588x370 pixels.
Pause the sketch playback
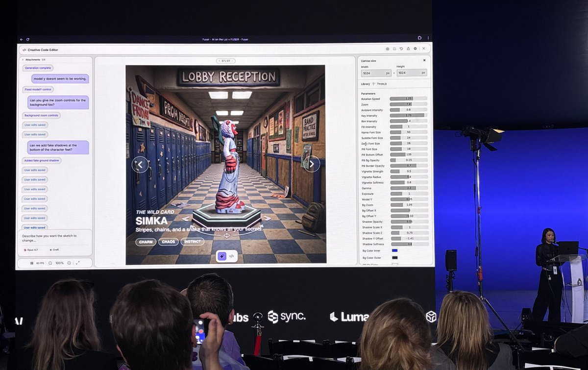click(x=32, y=263)
